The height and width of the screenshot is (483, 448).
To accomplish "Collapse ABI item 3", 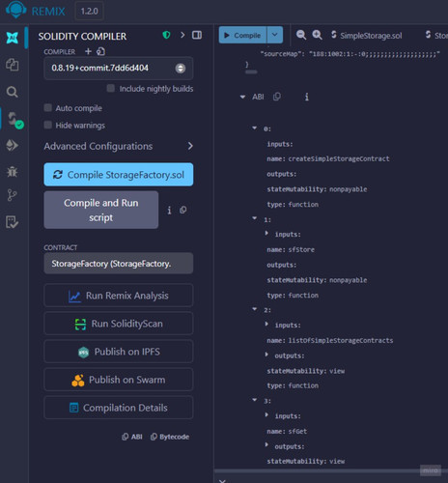I will coord(255,400).
